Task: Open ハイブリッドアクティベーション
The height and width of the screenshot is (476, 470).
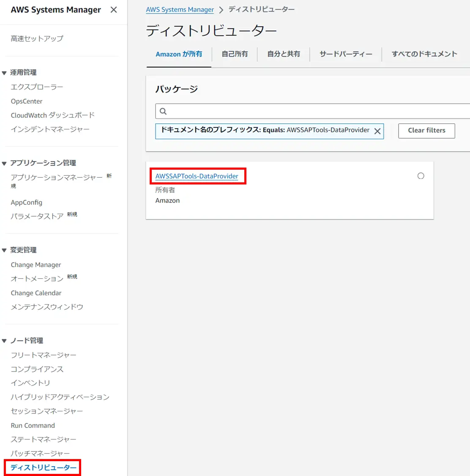Action: click(60, 397)
